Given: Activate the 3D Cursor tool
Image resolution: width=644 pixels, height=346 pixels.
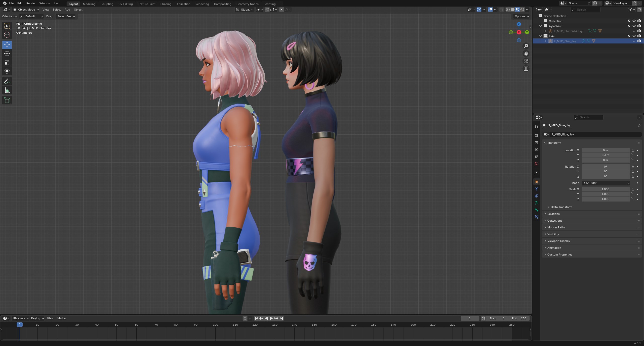Looking at the screenshot, I should tap(7, 35).
